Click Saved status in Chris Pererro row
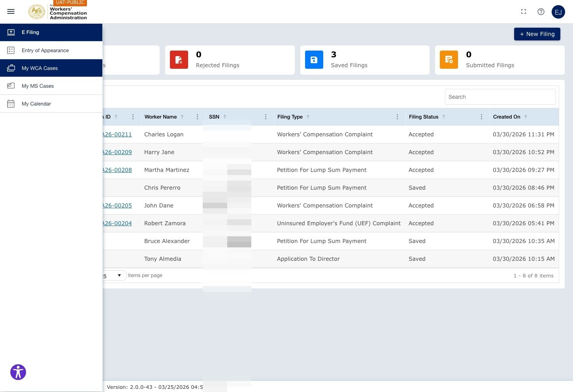The image size is (573, 392). click(x=417, y=188)
